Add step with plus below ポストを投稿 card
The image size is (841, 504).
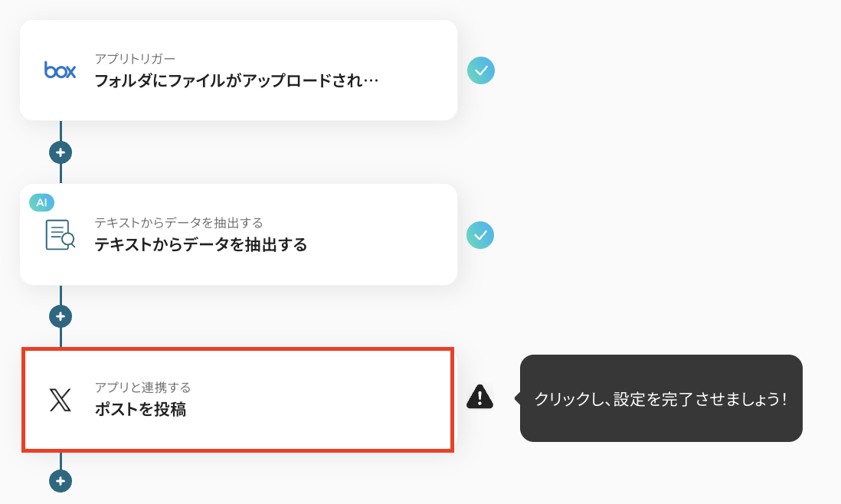[x=61, y=481]
